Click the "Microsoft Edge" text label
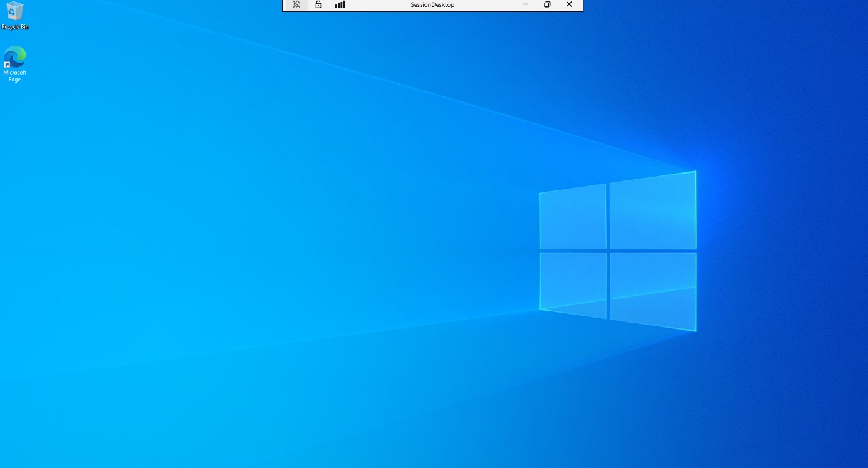 click(x=14, y=76)
